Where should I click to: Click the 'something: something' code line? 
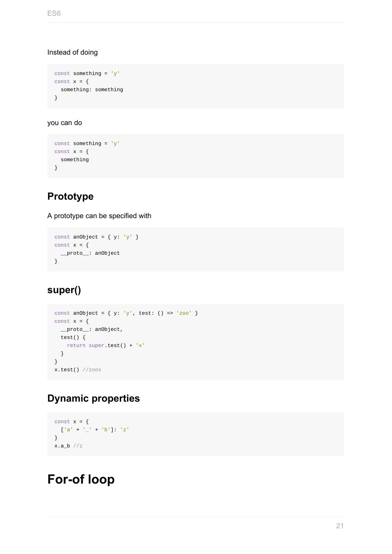pyautogui.click(x=92, y=90)
